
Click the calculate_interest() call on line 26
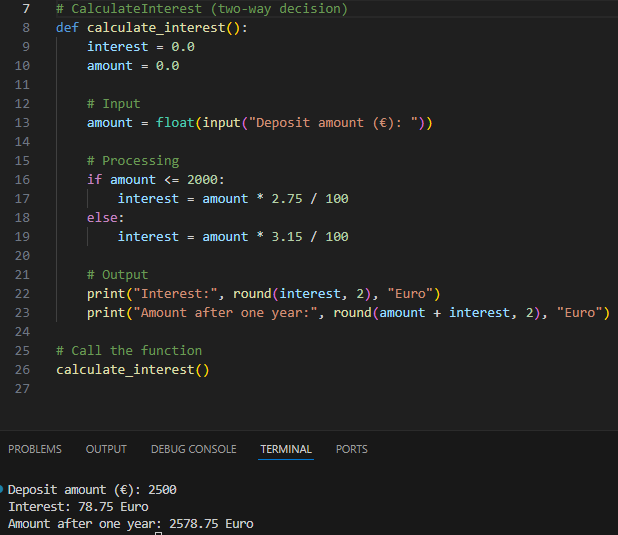[x=132, y=369]
